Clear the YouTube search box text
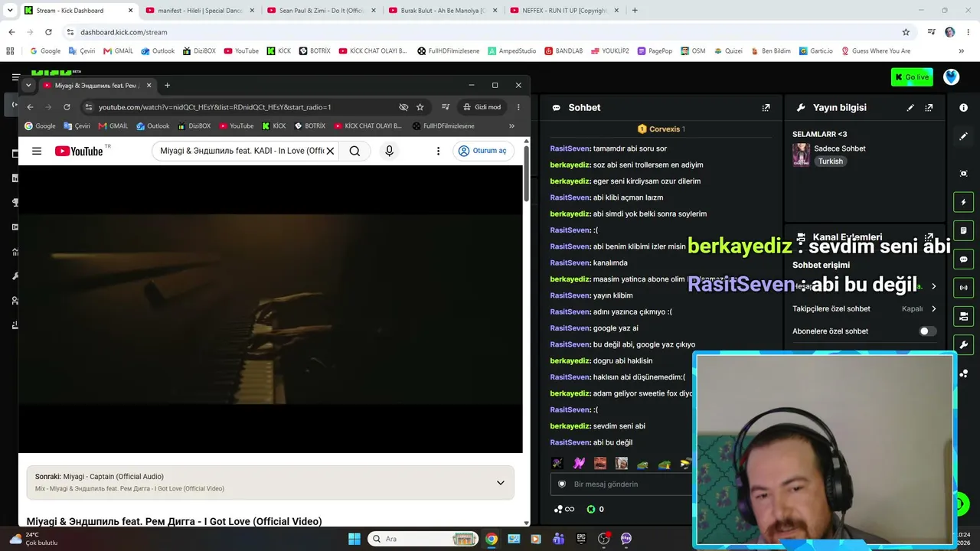This screenshot has width=980, height=551. (330, 151)
